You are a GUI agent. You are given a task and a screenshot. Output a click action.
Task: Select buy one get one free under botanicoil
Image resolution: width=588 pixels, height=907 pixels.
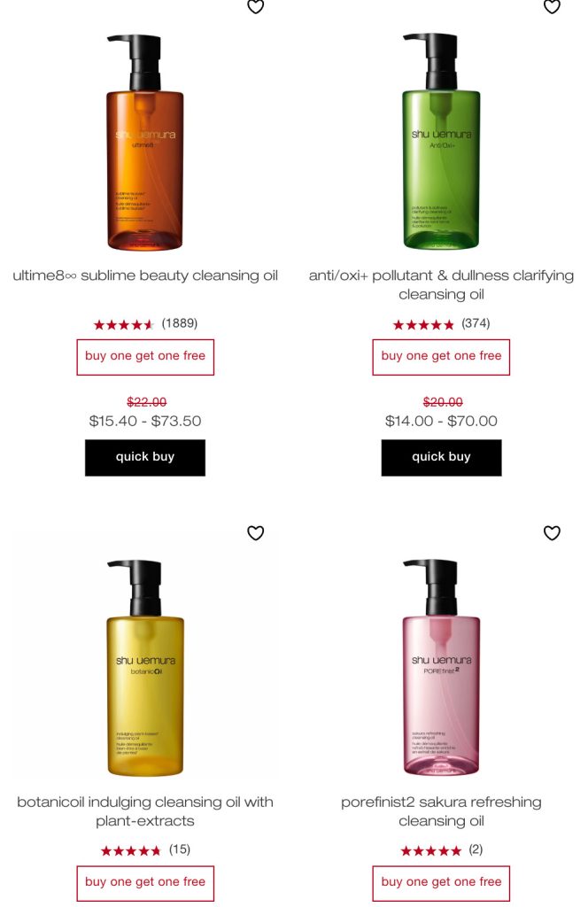(145, 883)
